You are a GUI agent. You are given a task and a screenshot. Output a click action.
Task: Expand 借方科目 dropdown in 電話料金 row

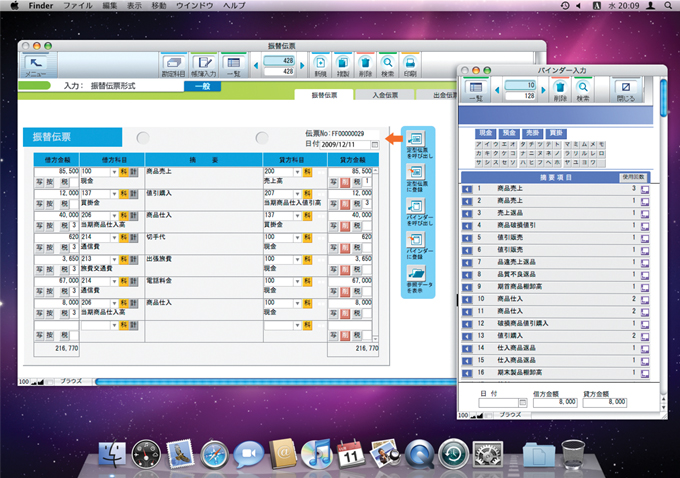tap(114, 282)
